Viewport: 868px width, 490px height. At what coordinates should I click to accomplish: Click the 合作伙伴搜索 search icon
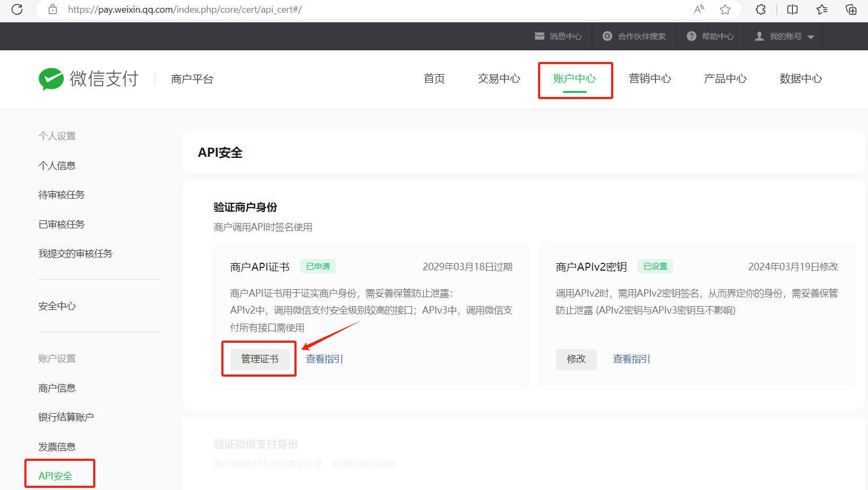pyautogui.click(x=607, y=36)
